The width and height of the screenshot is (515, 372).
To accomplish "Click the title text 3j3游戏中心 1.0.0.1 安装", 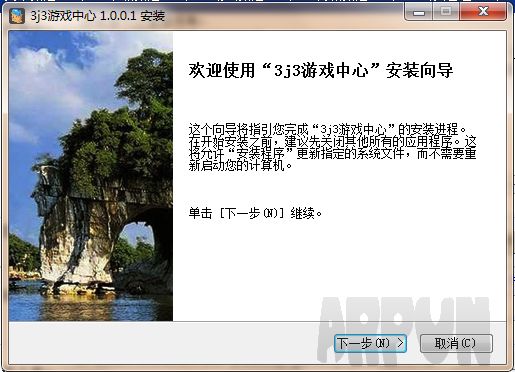I will (98, 16).
